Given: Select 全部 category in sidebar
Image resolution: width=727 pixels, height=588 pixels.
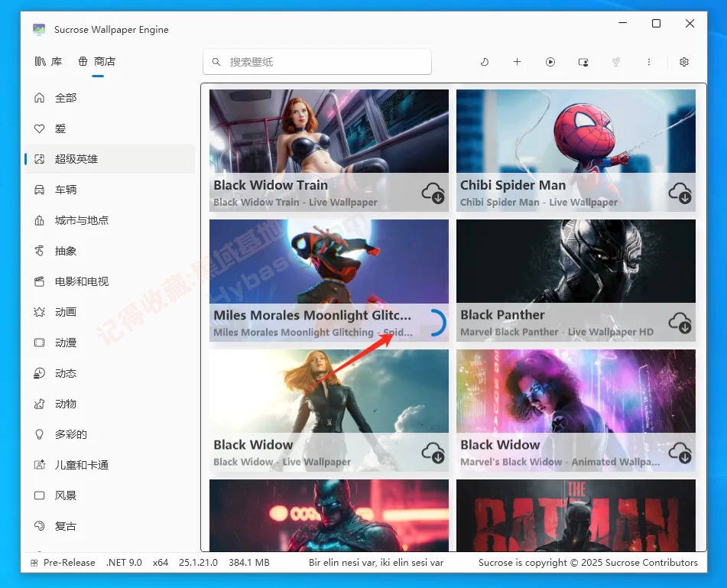Looking at the screenshot, I should 110,98.
